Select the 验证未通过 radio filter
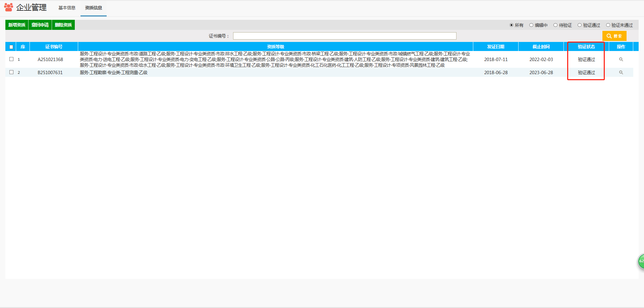Image resolution: width=644 pixels, height=308 pixels. click(608, 25)
